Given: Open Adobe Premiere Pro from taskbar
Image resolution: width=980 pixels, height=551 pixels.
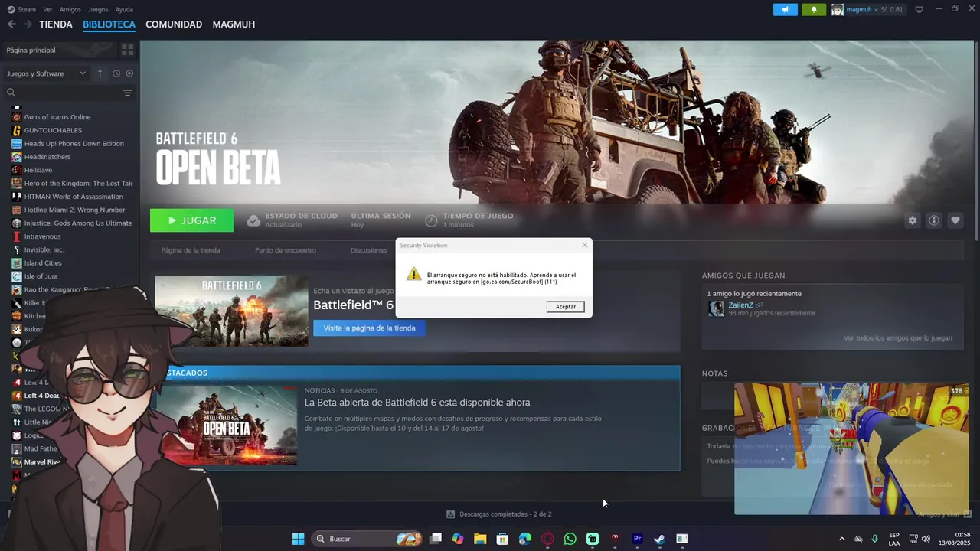Looking at the screenshot, I should click(x=637, y=539).
